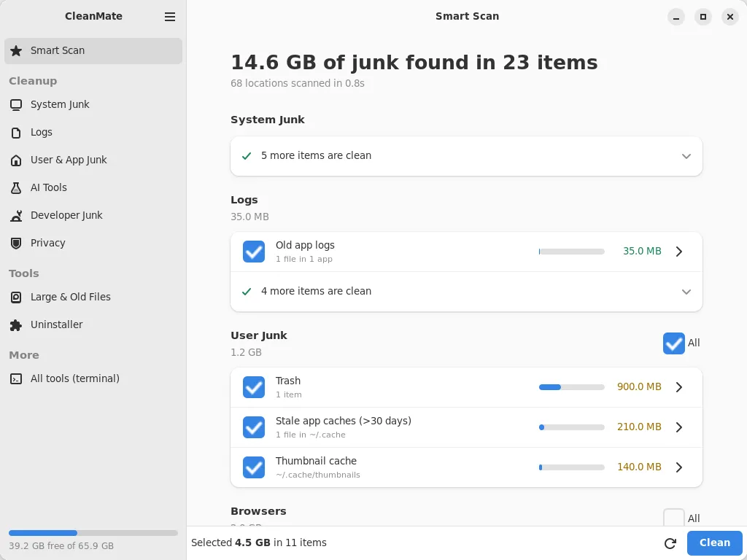Go to System Junk section

93,105
